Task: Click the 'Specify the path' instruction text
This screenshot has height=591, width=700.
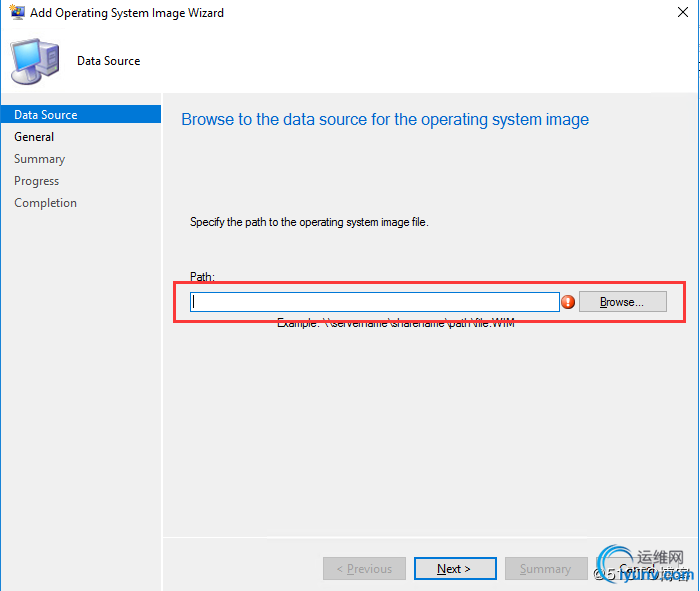Action: point(309,222)
